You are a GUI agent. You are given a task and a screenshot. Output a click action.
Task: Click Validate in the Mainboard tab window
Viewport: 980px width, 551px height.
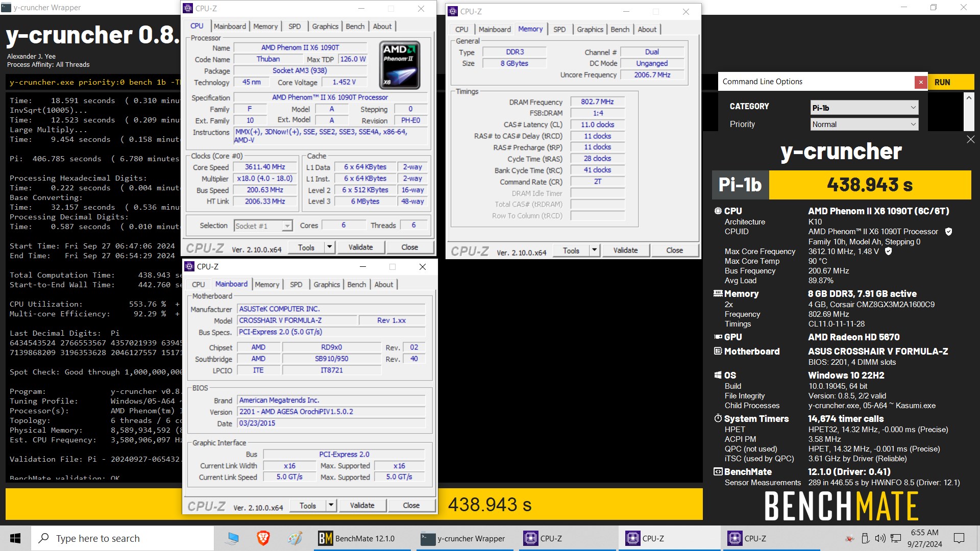pos(362,506)
